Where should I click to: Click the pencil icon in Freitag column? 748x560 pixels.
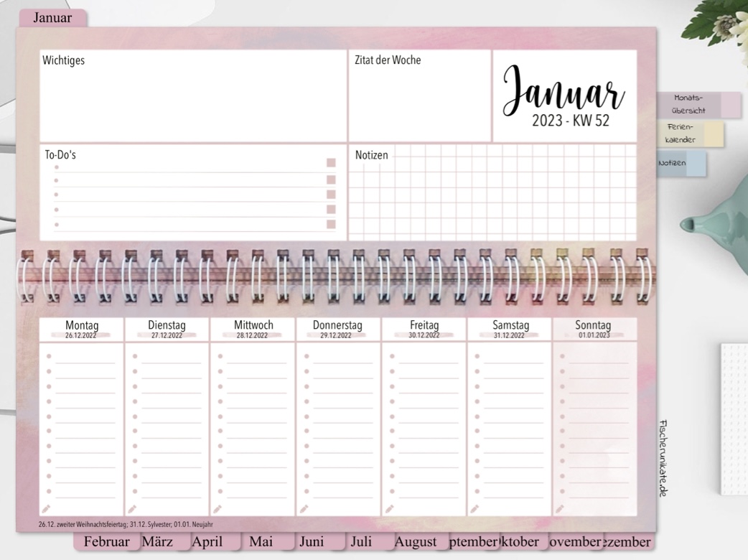(x=389, y=508)
